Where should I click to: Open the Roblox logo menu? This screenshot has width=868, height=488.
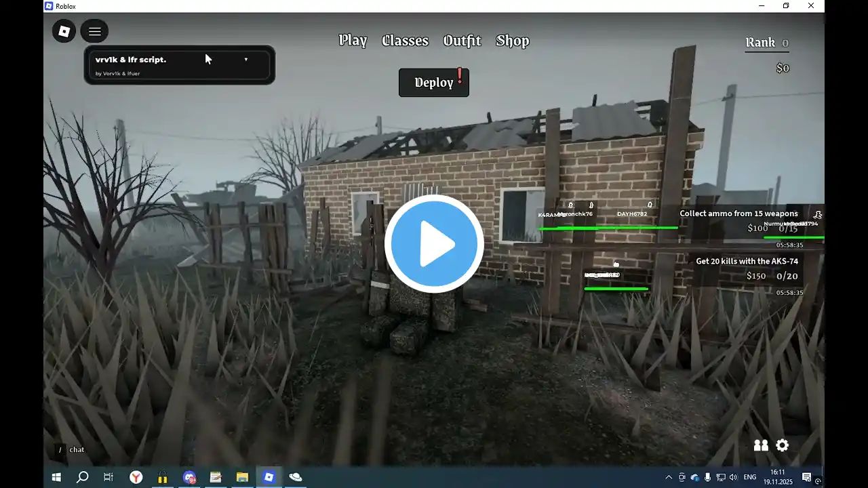[x=64, y=31]
